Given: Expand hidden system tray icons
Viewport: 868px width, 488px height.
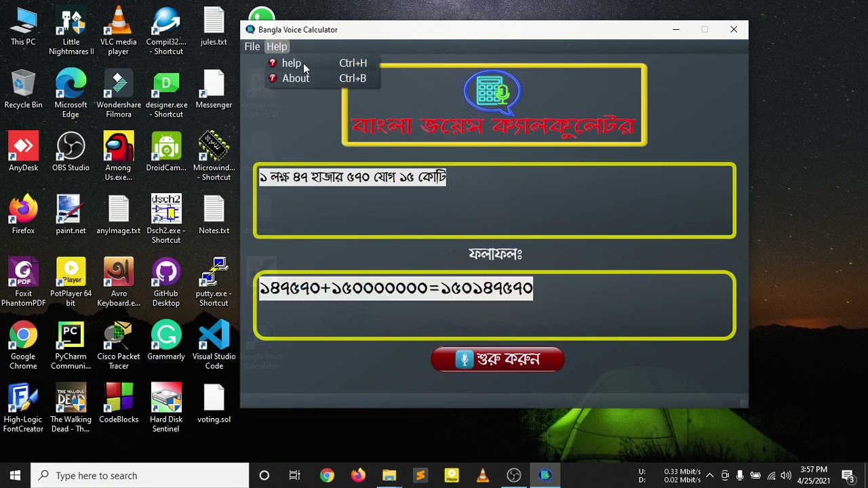Looking at the screenshot, I should pos(709,476).
